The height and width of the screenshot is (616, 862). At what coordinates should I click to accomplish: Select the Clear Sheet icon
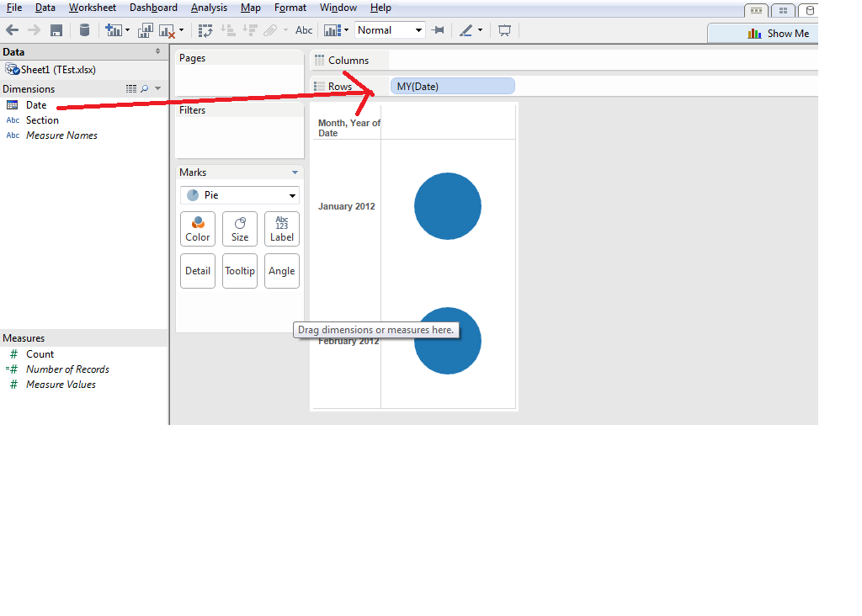(165, 30)
